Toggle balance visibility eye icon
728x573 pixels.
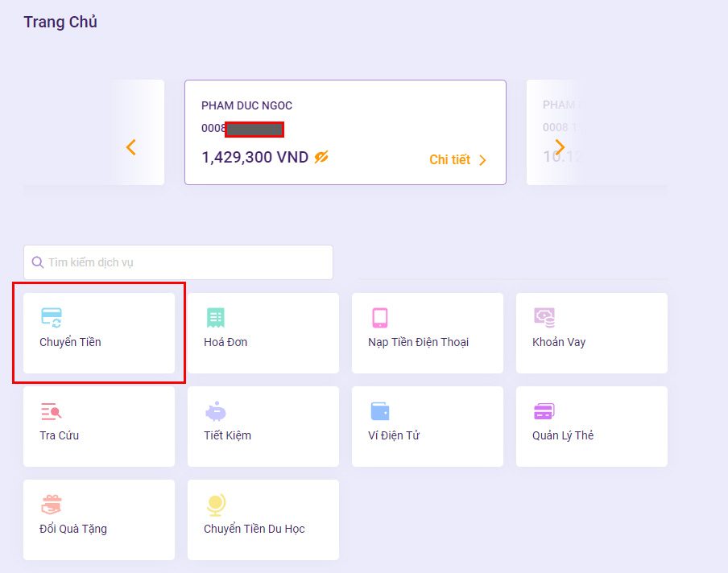click(321, 157)
